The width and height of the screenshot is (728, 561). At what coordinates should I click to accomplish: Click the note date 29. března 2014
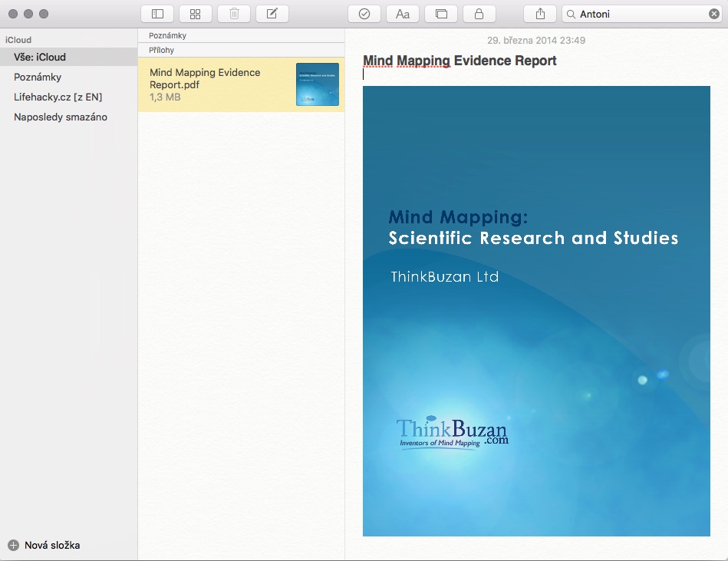535,41
